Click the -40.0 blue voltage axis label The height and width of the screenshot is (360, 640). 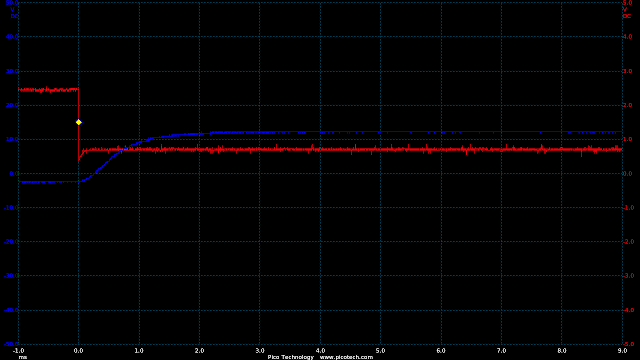[x=11, y=310]
